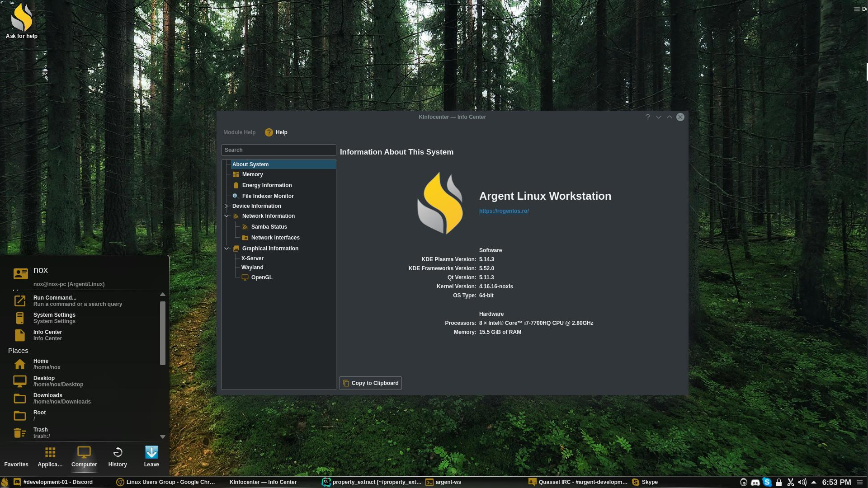Click the launcher menu vertical scrollbar
The width and height of the screenshot is (868, 488).
coord(163,333)
